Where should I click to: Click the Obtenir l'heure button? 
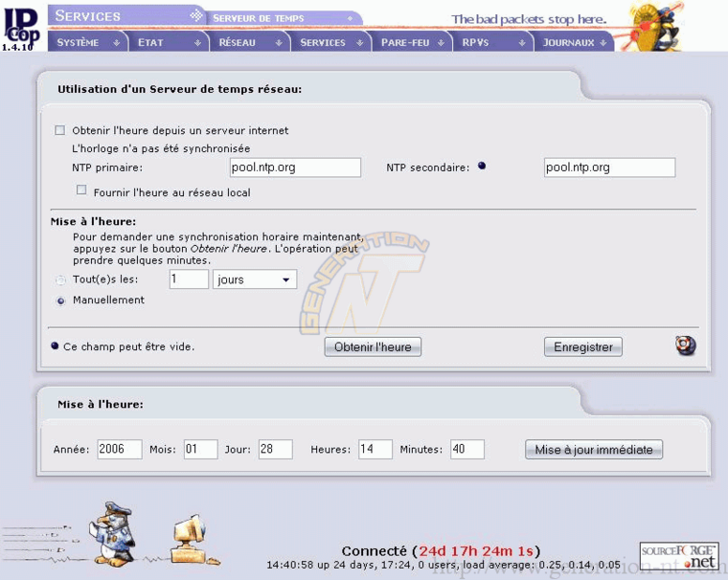(373, 346)
